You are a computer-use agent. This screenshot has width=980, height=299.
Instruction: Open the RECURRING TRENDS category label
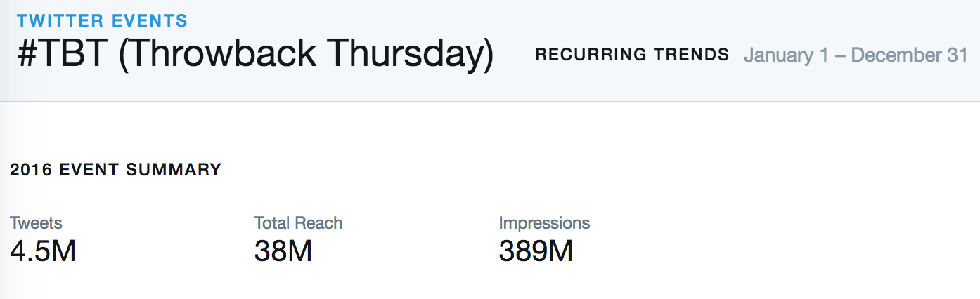(632, 55)
